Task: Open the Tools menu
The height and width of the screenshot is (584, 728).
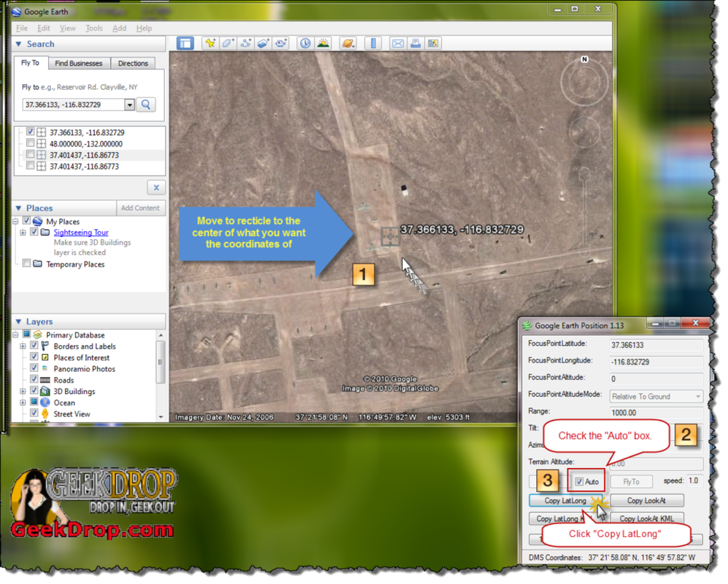Action: [x=94, y=28]
